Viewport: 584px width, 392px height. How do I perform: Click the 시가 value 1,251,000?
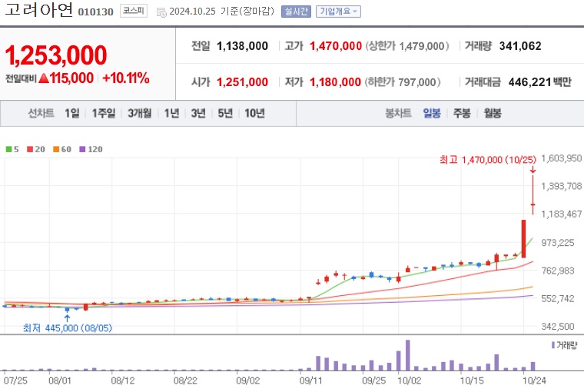click(x=242, y=81)
